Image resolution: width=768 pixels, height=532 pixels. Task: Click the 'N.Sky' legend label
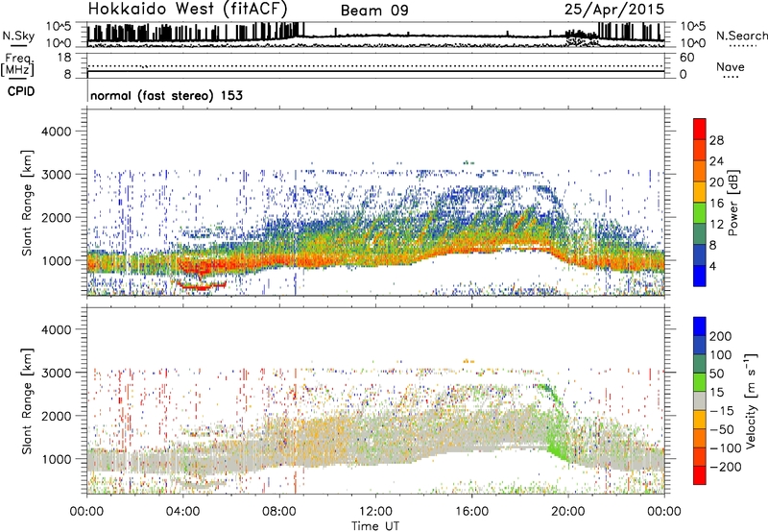pyautogui.click(x=18, y=36)
